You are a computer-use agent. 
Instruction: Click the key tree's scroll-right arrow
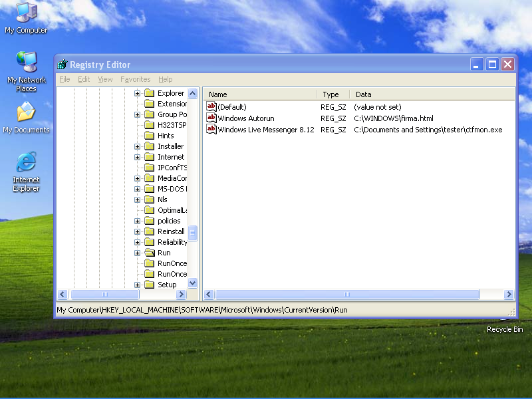click(182, 294)
